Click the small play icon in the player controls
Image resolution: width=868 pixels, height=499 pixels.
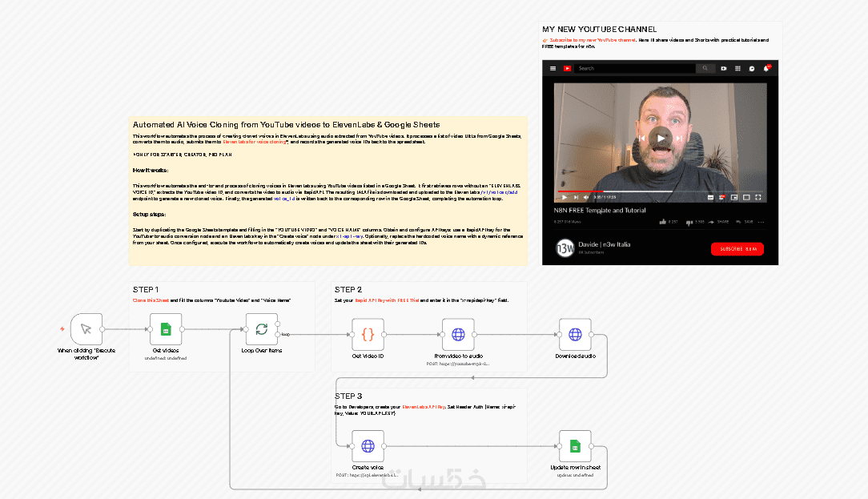pos(564,197)
